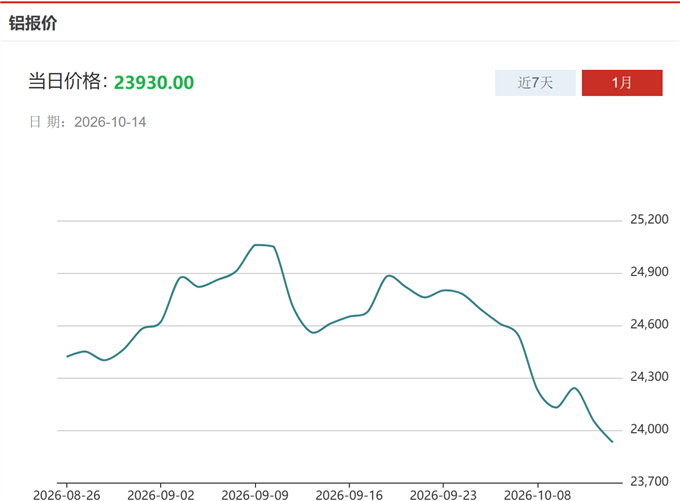Click x-axis label 2026-10-08
Viewport: 680px width, 501px height.
537,495
